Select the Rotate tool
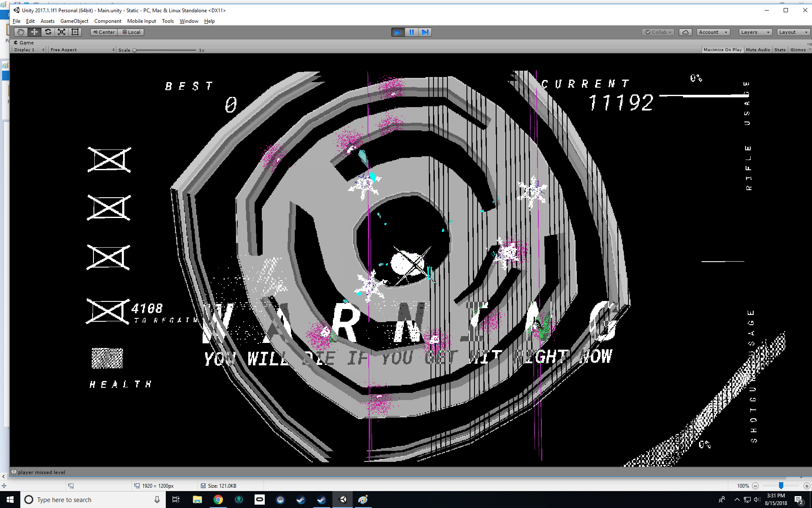The height and width of the screenshot is (508, 812). 48,32
